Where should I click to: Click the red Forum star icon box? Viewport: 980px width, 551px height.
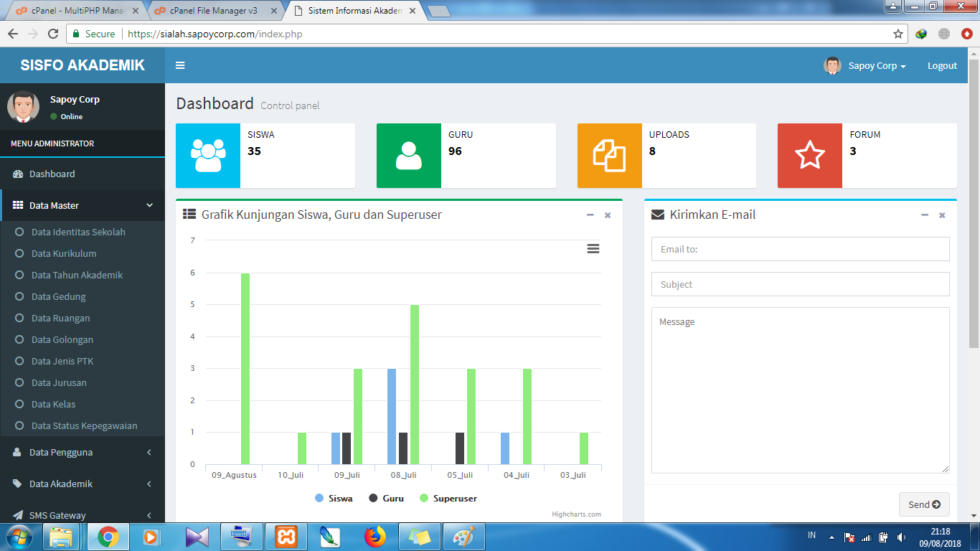tap(810, 156)
